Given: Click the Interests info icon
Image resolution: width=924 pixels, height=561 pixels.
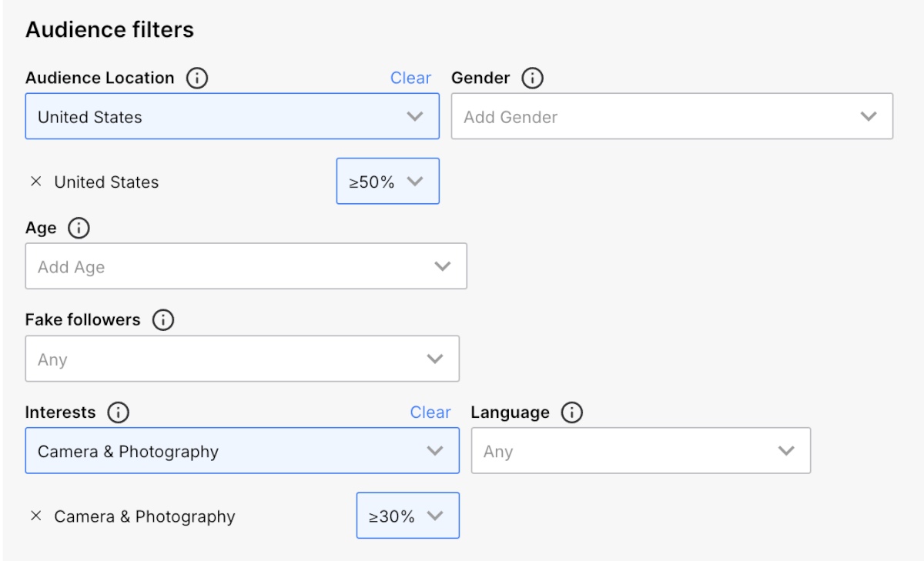Looking at the screenshot, I should pyautogui.click(x=118, y=412).
